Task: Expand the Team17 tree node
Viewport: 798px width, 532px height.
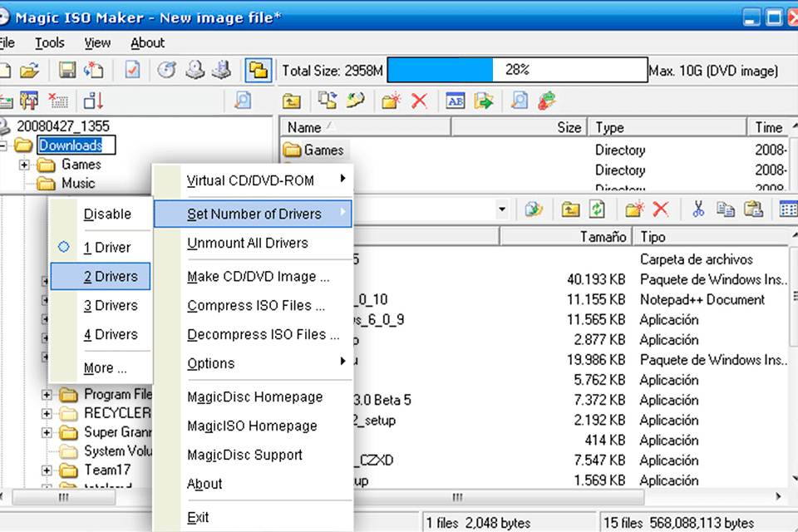Action: tap(47, 470)
